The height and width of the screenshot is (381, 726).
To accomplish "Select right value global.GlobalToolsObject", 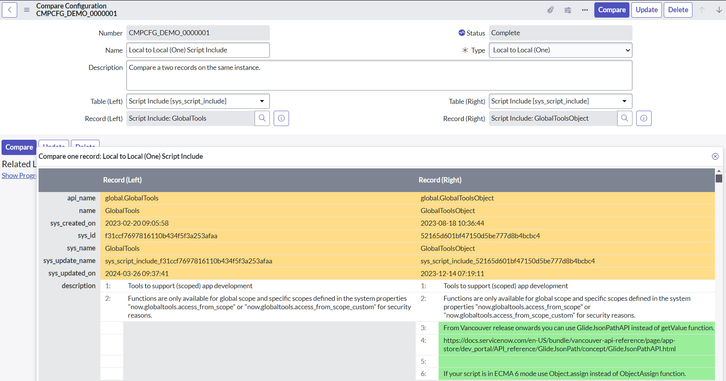I will coord(457,198).
